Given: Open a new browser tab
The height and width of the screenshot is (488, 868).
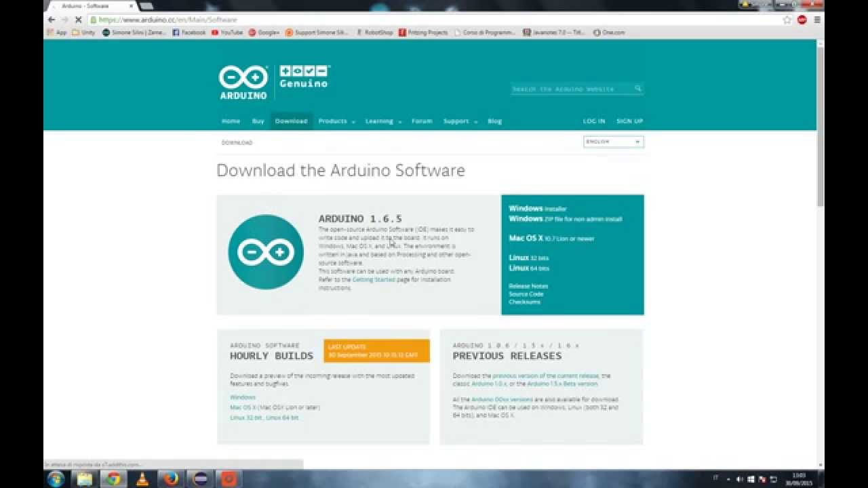Looking at the screenshot, I should tap(146, 6).
